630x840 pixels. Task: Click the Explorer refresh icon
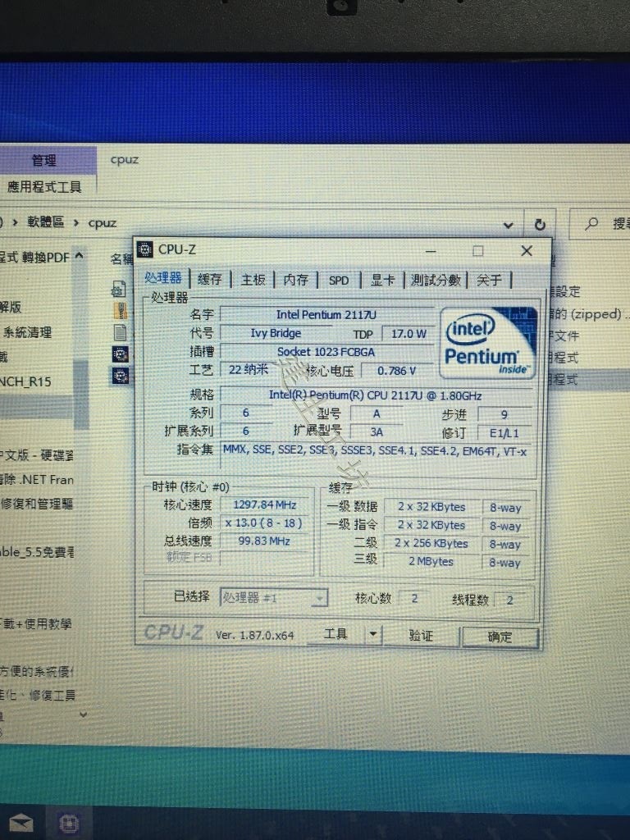(540, 225)
